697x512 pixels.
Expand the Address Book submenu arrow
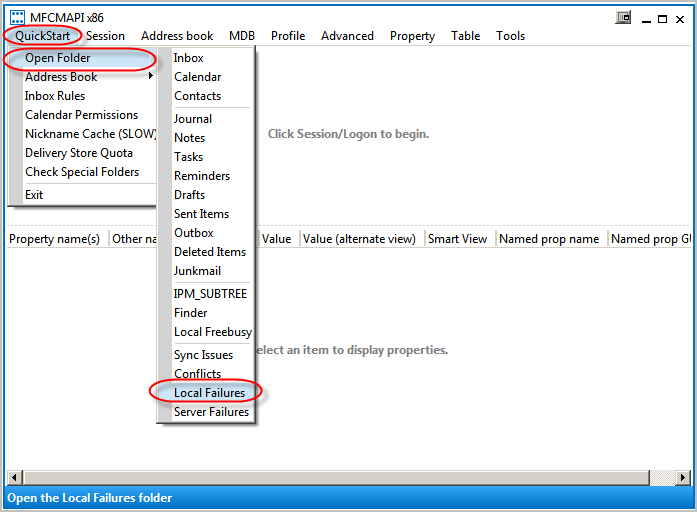tap(151, 77)
